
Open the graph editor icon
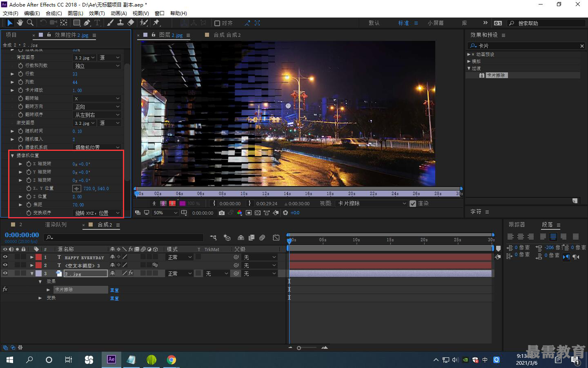pos(276,238)
